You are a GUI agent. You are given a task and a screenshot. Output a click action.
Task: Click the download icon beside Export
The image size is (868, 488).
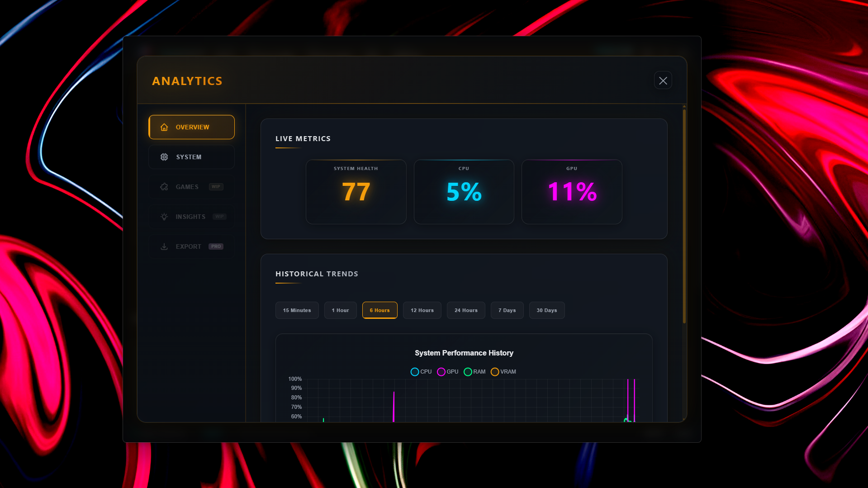tap(164, 246)
